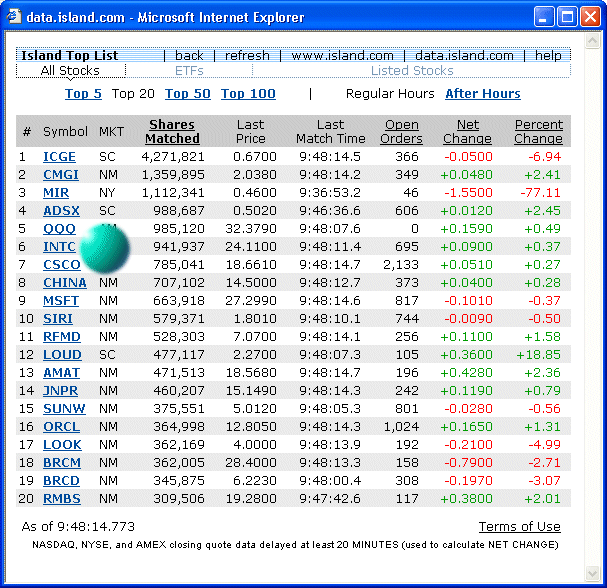This screenshot has width=607, height=588.
Task: Show the Top 50 list
Action: [188, 93]
